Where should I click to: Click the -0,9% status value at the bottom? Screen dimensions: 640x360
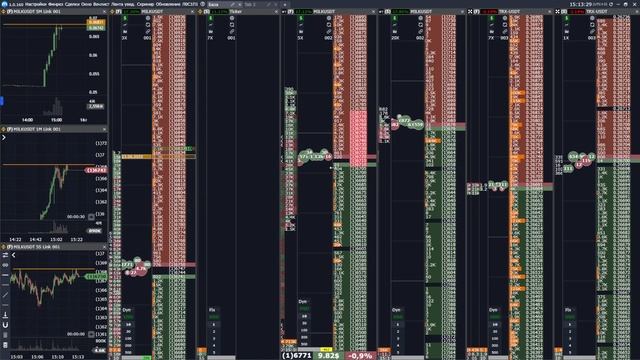(361, 356)
